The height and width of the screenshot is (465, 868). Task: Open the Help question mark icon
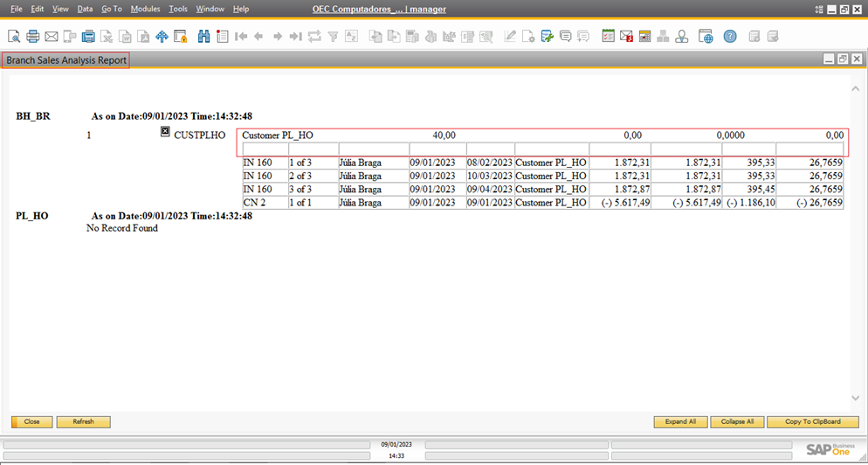(x=730, y=37)
